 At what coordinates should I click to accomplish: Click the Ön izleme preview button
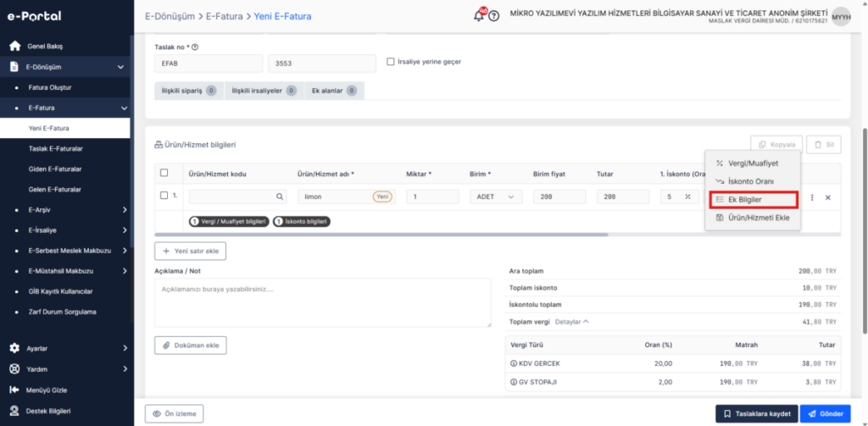[175, 414]
